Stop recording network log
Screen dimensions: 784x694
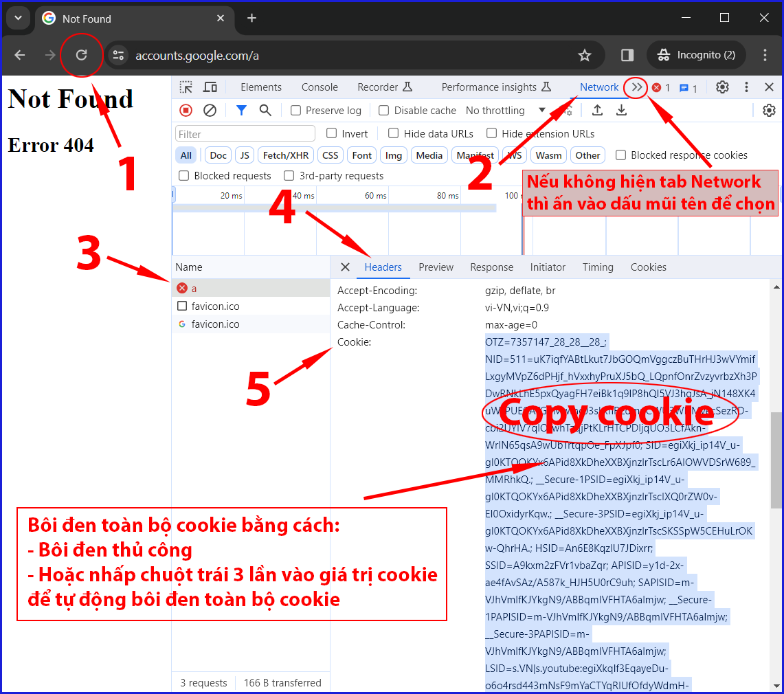coord(186,111)
